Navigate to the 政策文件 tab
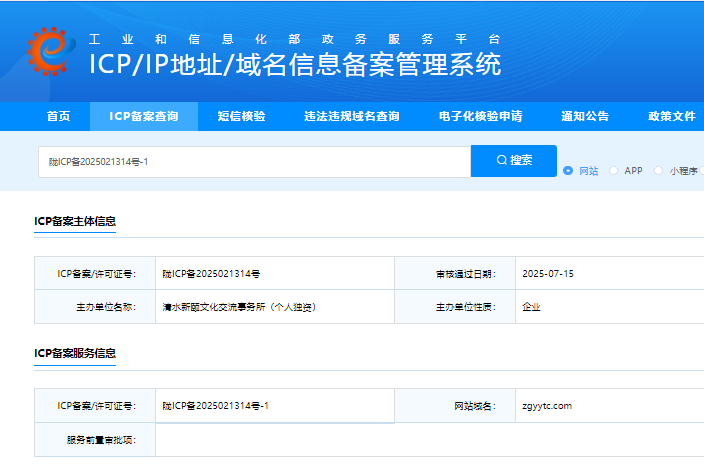 tap(672, 116)
